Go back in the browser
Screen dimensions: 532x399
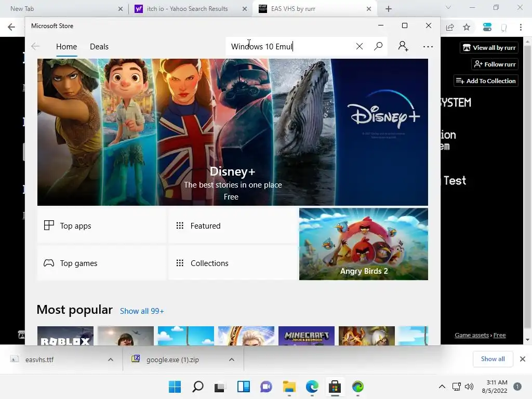[11, 27]
